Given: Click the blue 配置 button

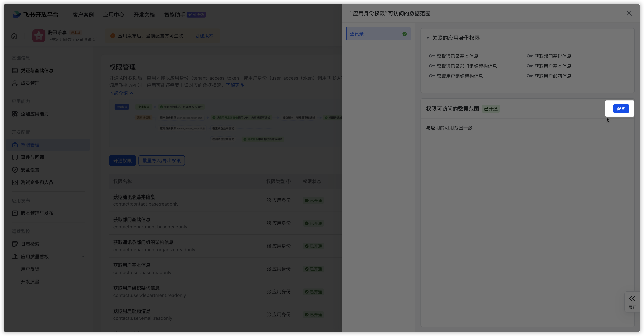Looking at the screenshot, I should tap(621, 109).
